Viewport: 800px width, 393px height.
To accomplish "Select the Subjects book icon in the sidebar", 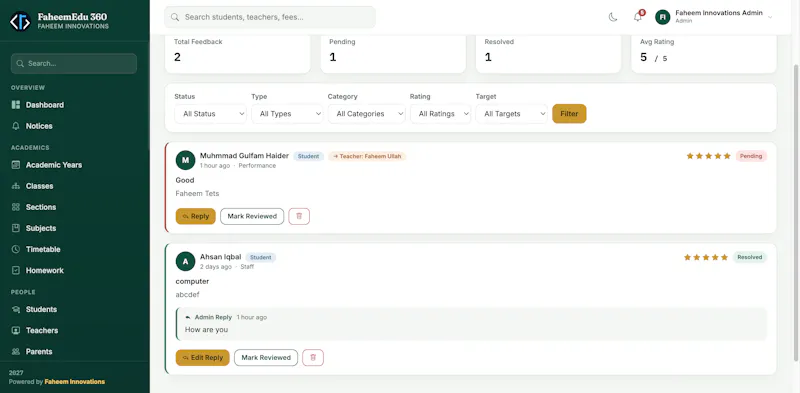I will pos(16,228).
